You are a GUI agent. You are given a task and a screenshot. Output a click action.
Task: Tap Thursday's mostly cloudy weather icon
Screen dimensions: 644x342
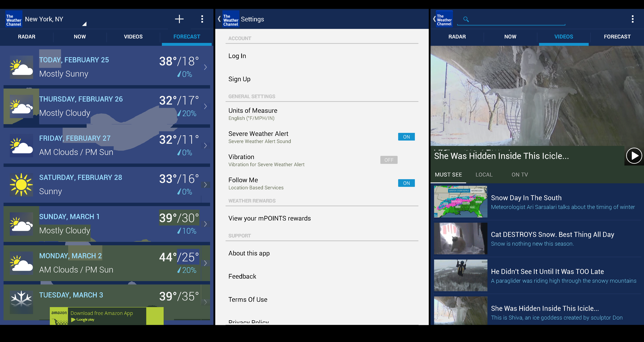tap(22, 106)
